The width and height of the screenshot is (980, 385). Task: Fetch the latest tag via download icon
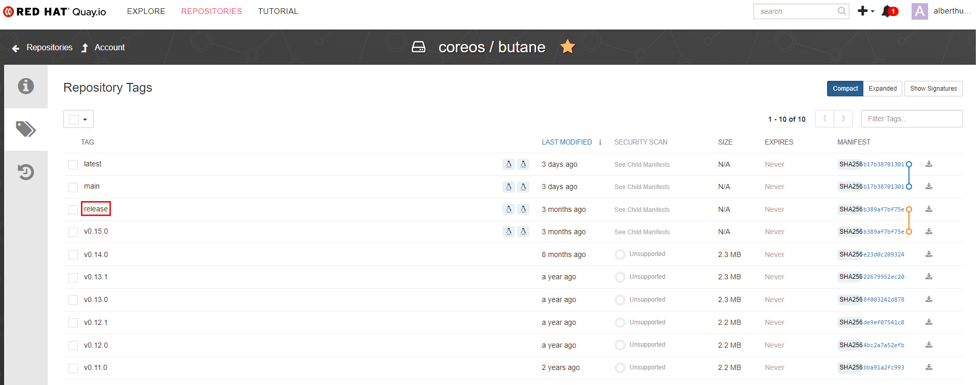click(x=929, y=164)
